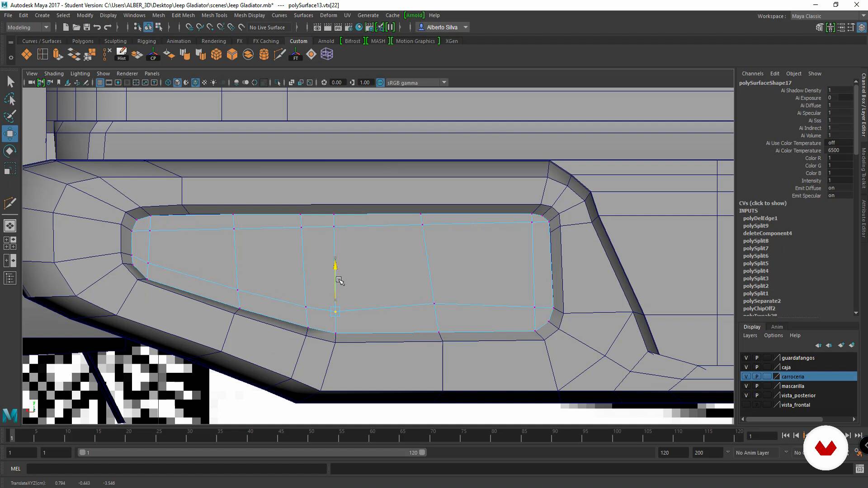Toggle Select by component type icon

[x=159, y=27]
